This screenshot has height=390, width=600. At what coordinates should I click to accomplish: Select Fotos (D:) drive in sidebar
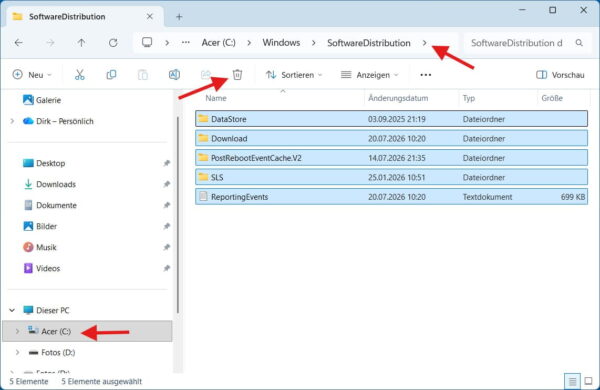[x=52, y=352]
